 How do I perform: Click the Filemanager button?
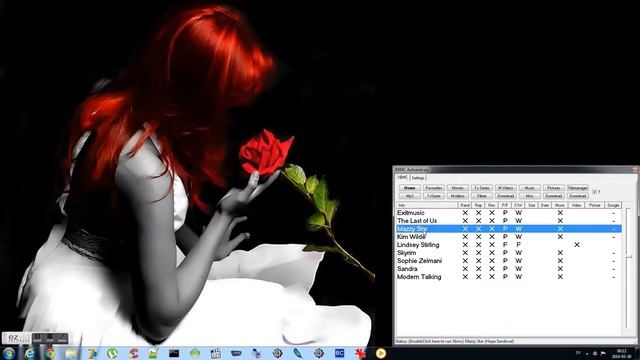tap(578, 188)
